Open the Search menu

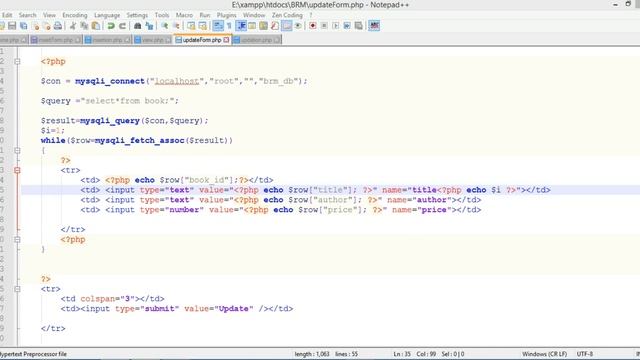click(27, 15)
